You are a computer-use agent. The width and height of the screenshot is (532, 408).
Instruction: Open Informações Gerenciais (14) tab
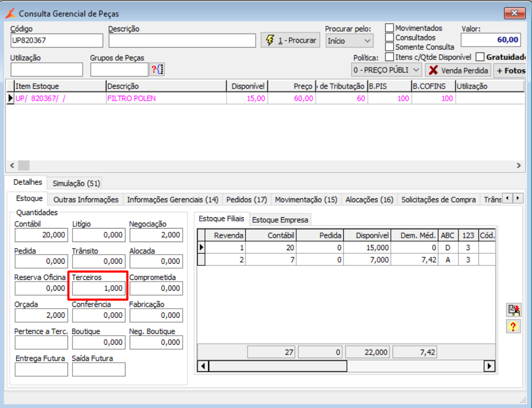[x=172, y=200]
